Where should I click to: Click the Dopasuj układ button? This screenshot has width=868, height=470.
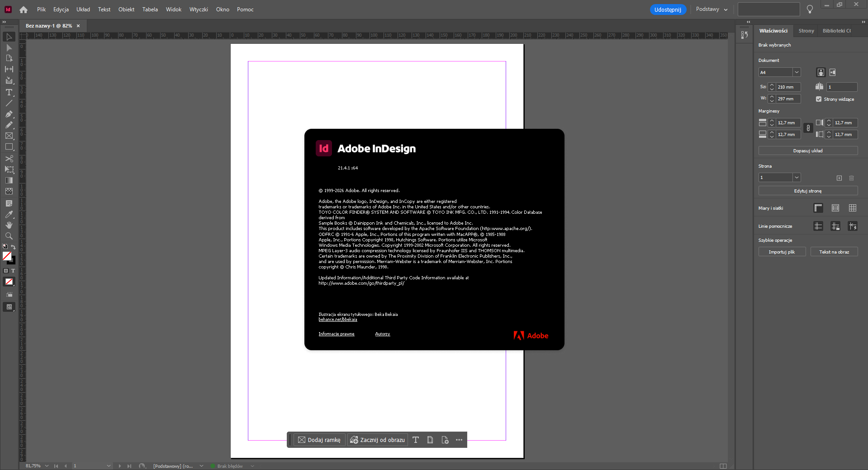(808, 150)
